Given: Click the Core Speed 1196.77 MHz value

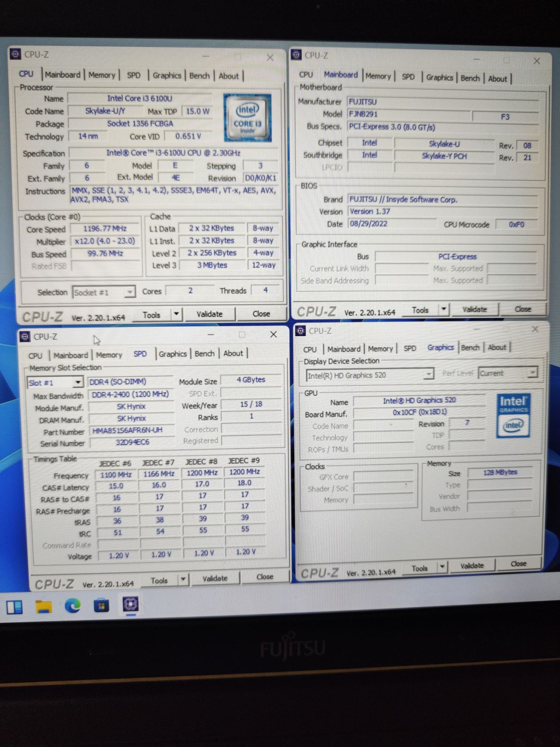Looking at the screenshot, I should coord(105,229).
